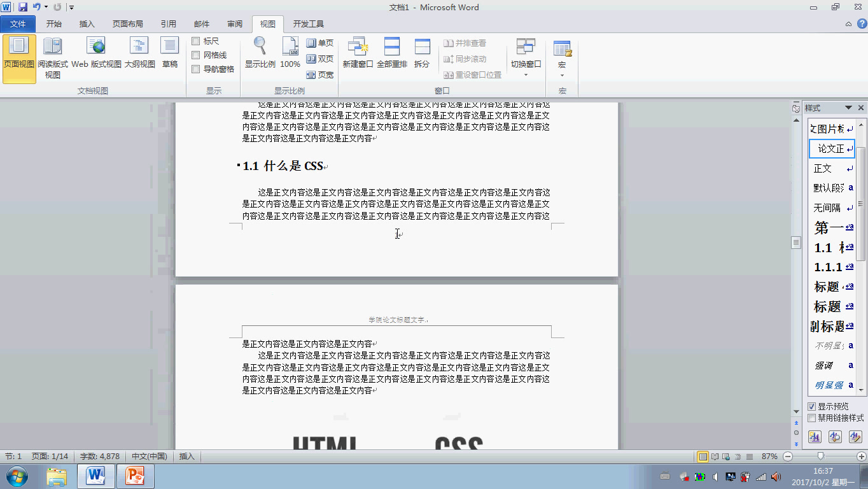
Task: Open PowerPoint from the taskbar
Action: [134, 476]
